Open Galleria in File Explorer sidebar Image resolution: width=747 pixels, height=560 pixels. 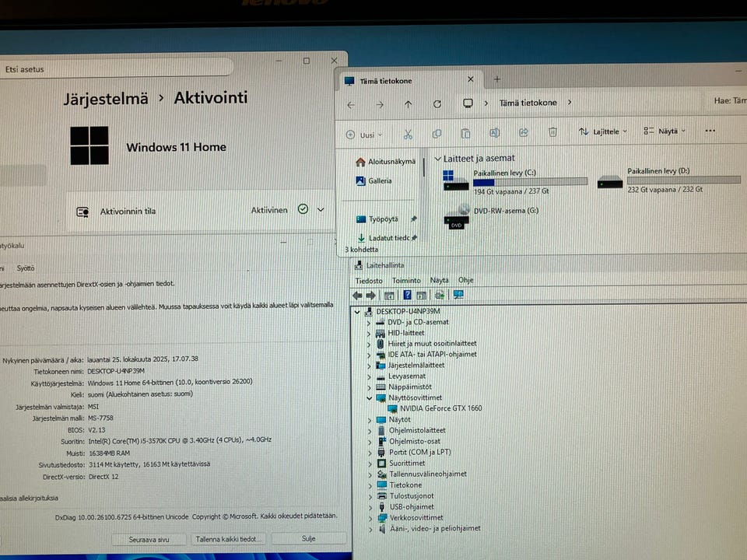374,181
